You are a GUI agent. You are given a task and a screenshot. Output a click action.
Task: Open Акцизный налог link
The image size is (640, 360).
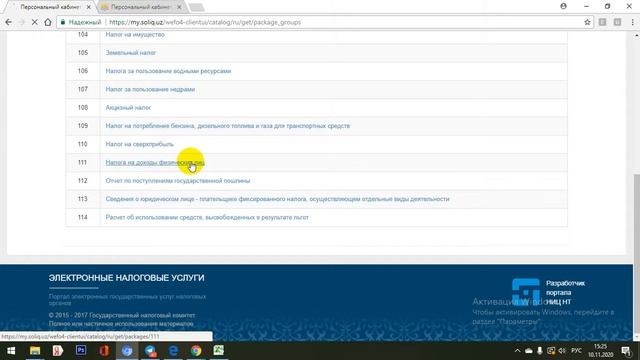pyautogui.click(x=128, y=108)
